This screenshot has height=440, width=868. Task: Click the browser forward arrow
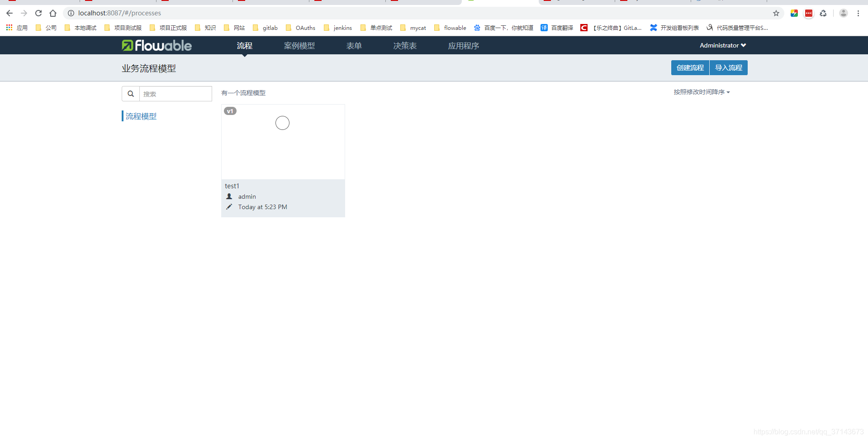click(24, 13)
